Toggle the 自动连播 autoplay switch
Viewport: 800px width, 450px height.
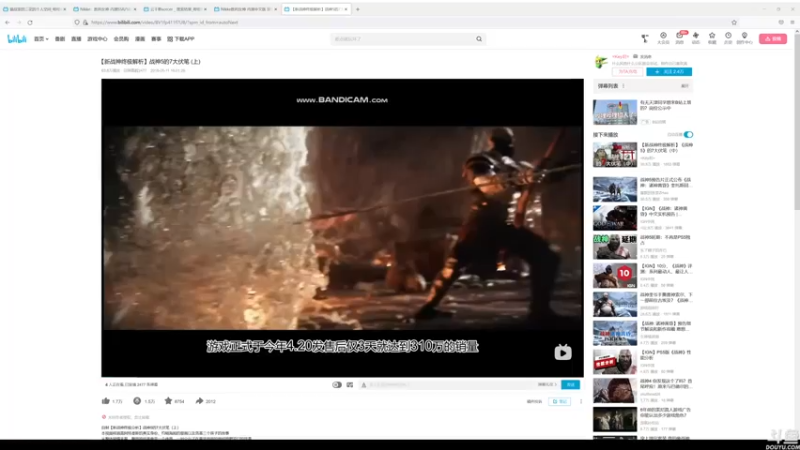[688, 135]
